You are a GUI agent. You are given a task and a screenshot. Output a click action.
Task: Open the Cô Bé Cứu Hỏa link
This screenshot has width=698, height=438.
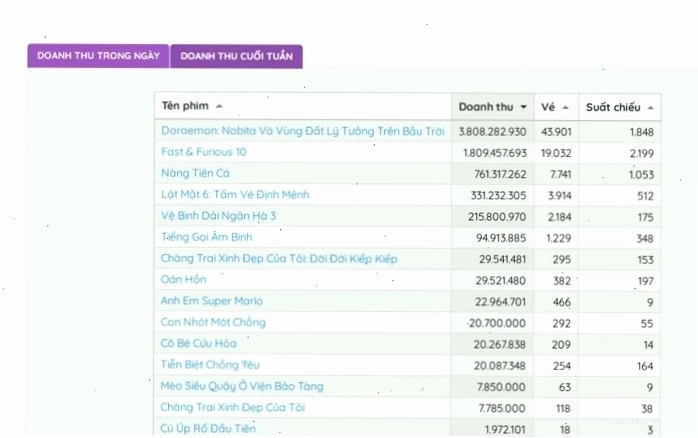(x=199, y=344)
